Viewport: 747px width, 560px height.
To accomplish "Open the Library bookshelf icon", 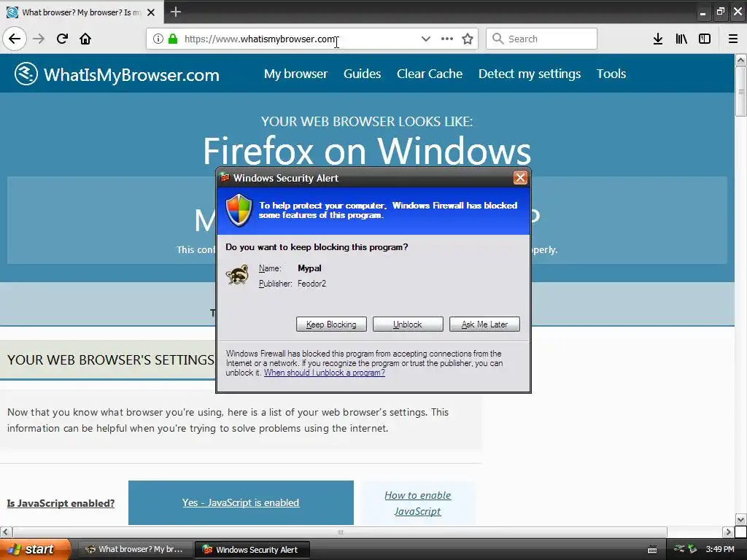I will pos(681,39).
